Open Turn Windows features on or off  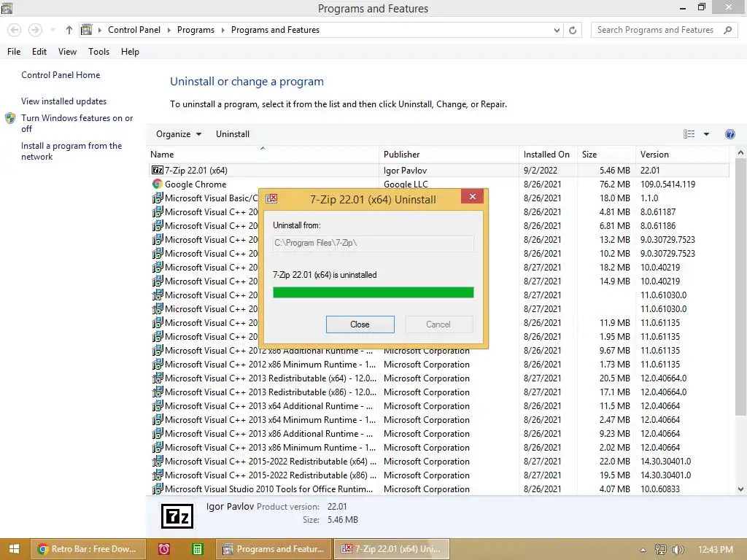77,123
